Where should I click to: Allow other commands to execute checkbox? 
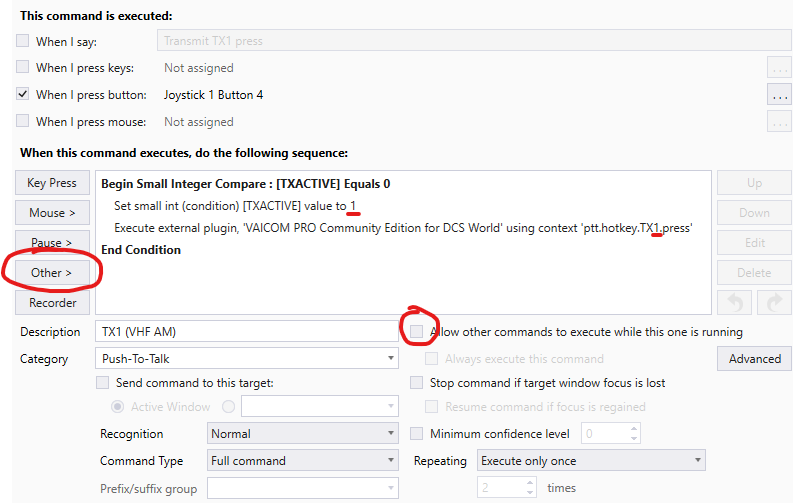pyautogui.click(x=416, y=332)
